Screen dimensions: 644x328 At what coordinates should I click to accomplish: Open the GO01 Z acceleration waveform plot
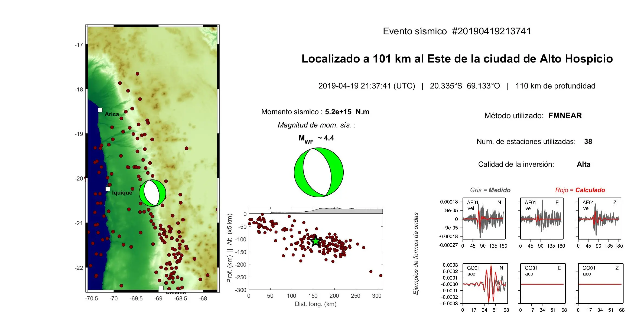click(601, 283)
